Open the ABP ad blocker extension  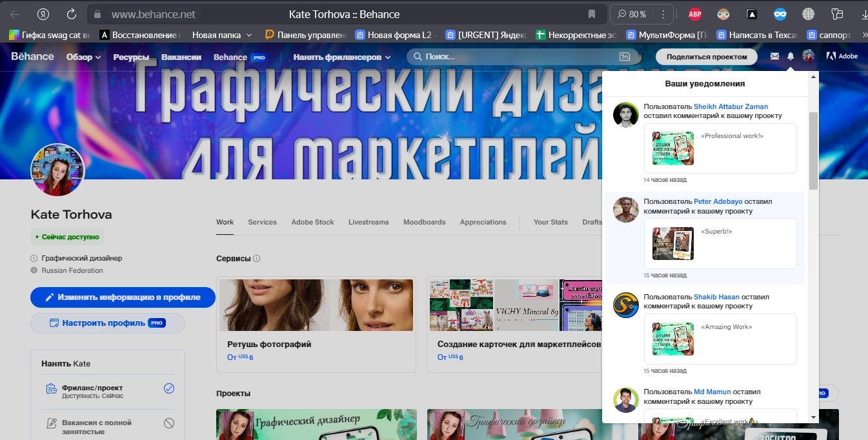[695, 14]
